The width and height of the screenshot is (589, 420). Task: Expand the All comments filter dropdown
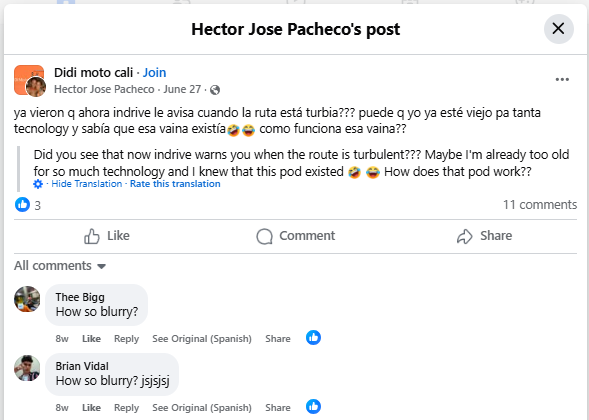point(60,266)
